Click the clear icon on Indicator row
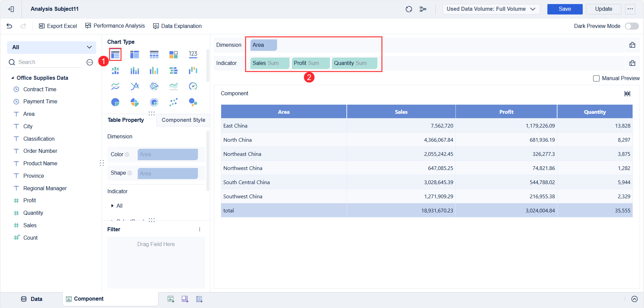 pos(633,63)
